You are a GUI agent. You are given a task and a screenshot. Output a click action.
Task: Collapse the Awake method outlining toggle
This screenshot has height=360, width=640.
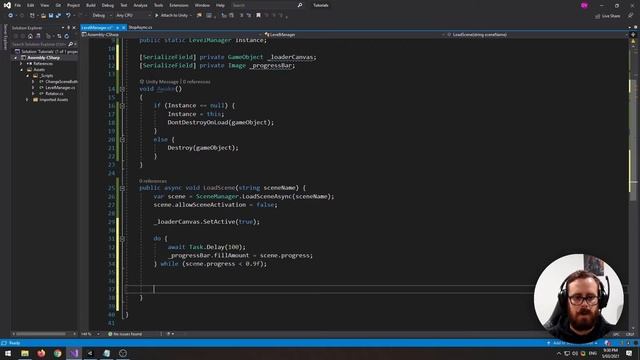point(122,89)
